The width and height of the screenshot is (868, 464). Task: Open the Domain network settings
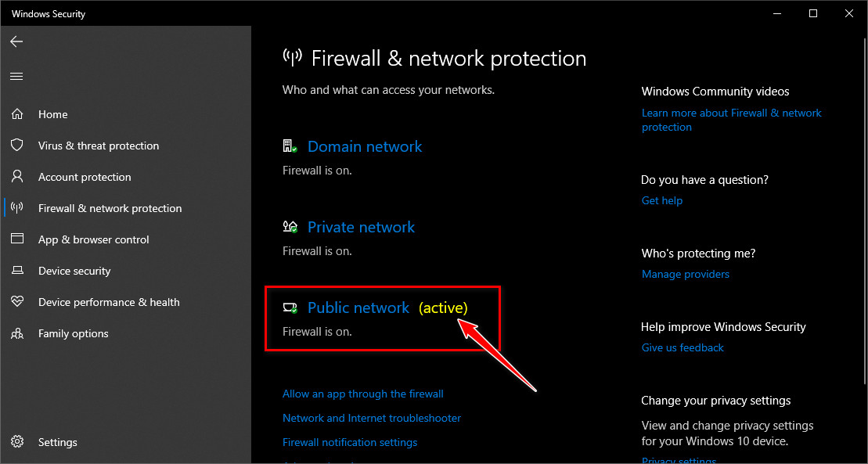pos(364,146)
